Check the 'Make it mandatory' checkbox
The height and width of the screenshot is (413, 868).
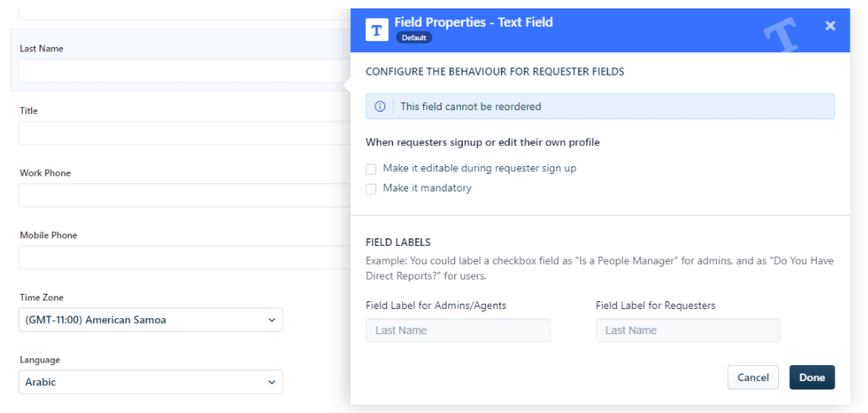371,189
